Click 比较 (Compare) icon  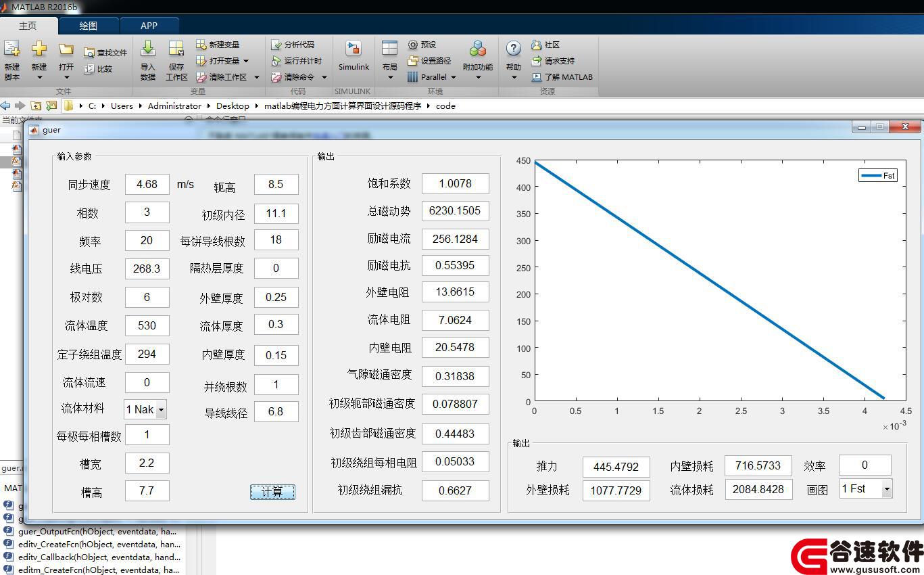click(89, 68)
